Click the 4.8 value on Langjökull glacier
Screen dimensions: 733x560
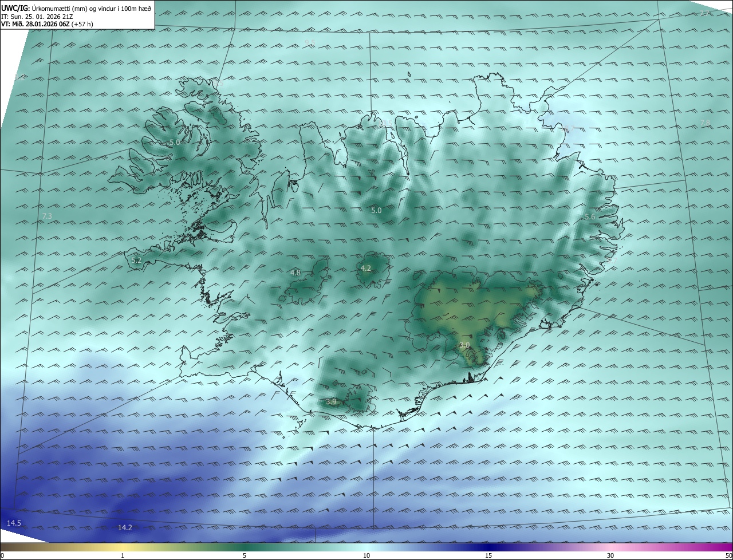point(295,273)
